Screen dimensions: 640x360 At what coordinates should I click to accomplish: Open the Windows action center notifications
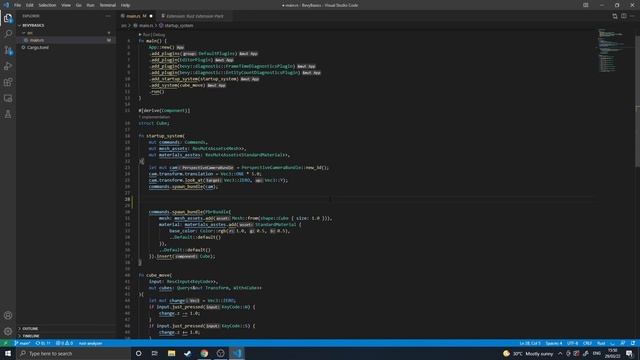tap(629, 353)
